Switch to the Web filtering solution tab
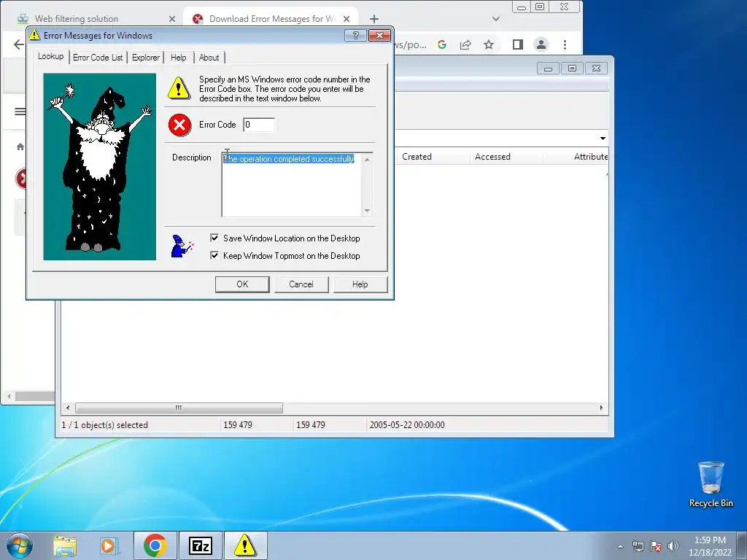This screenshot has height=560, width=747. [x=76, y=19]
